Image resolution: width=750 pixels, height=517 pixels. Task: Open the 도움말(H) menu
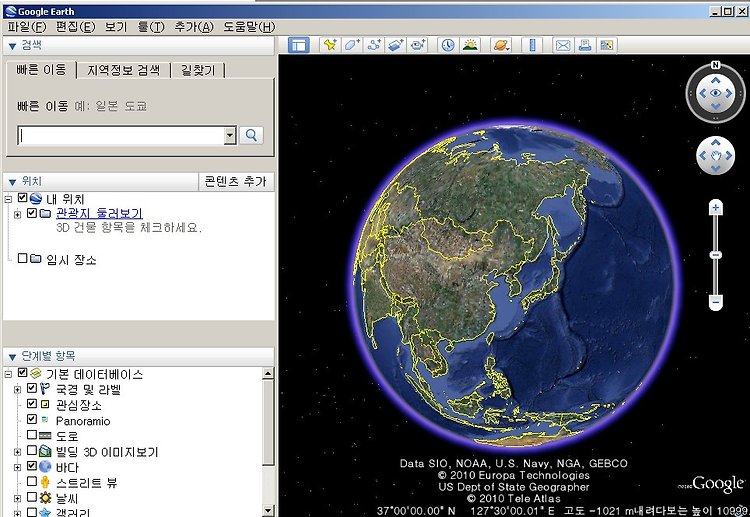(249, 27)
